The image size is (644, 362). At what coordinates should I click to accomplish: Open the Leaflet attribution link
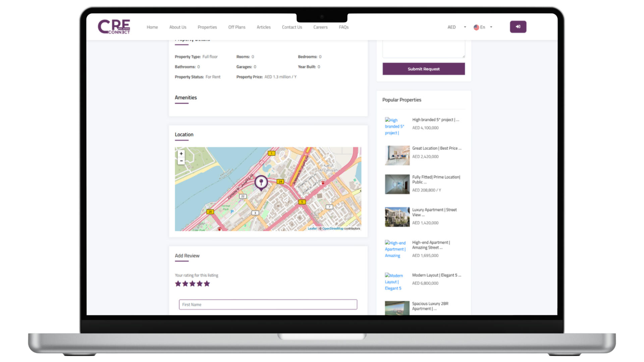[312, 229]
